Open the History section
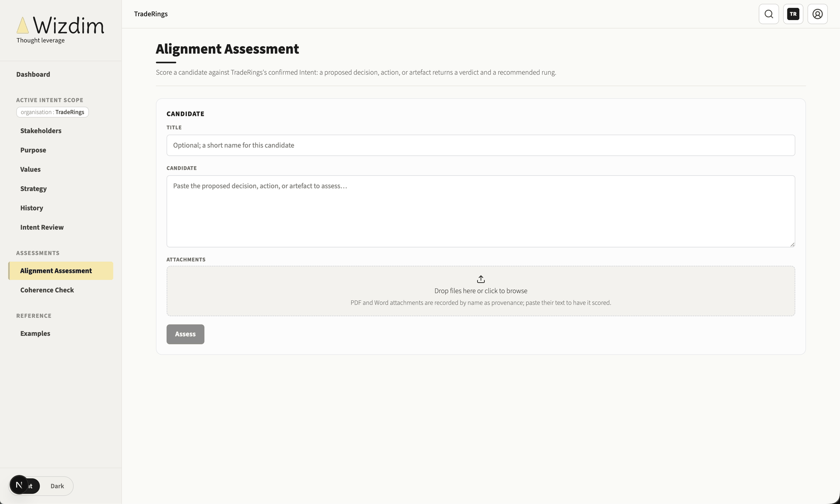Viewport: 840px width, 504px height. point(31,208)
